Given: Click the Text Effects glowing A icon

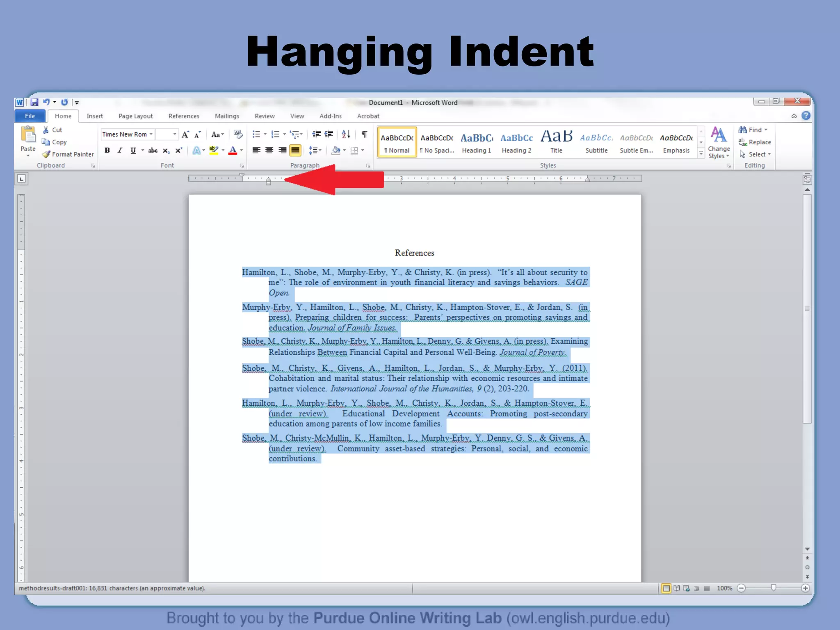Looking at the screenshot, I should pos(196,151).
